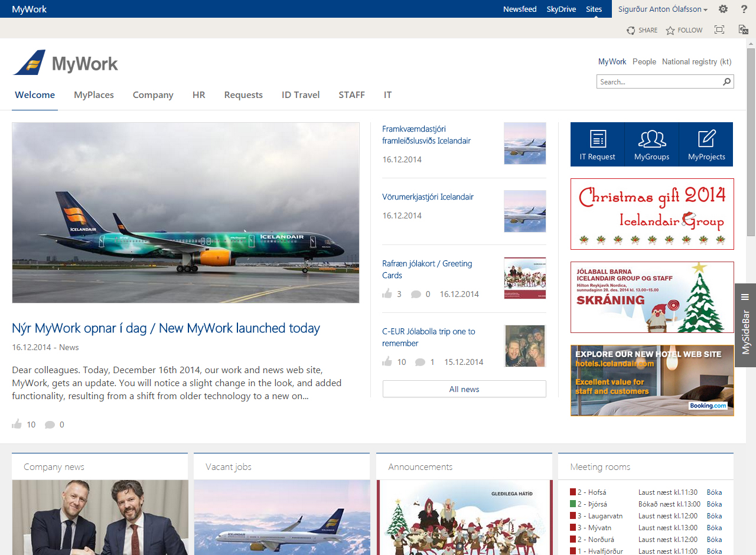Screen dimensions: 756x555
Task: Open the Framkvæmdastjóri framleiðslusviðs Icelandair article
Action: (426, 135)
